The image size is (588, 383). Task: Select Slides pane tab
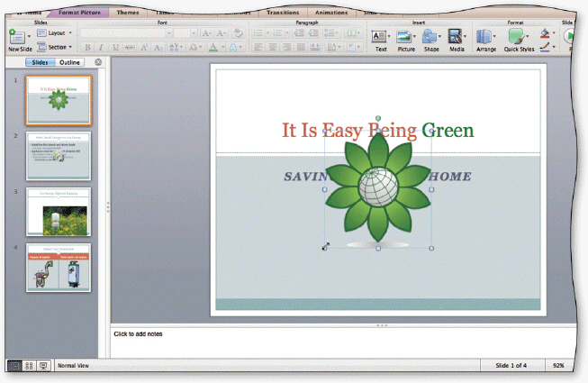pos(40,62)
